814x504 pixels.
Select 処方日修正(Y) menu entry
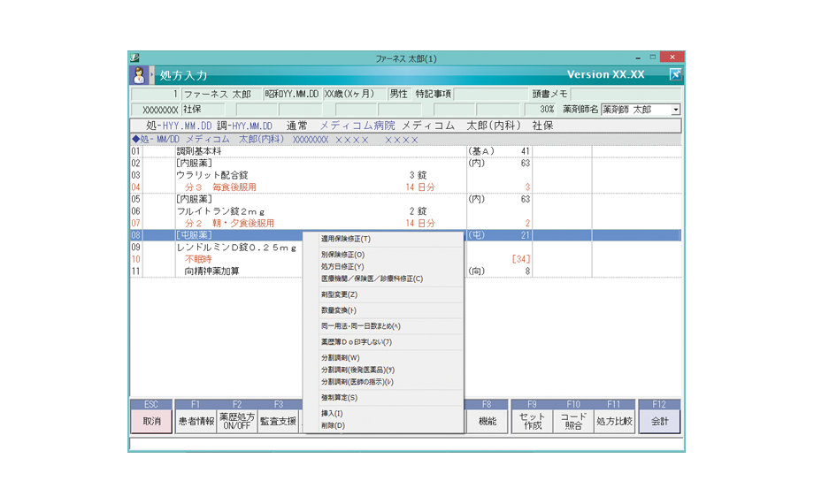[x=342, y=266]
